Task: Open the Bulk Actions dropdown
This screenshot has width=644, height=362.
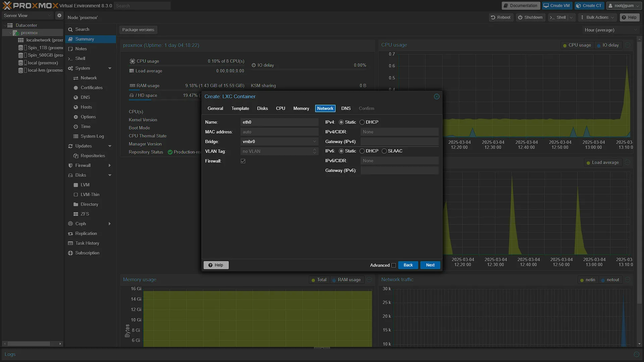Action: 597,17
